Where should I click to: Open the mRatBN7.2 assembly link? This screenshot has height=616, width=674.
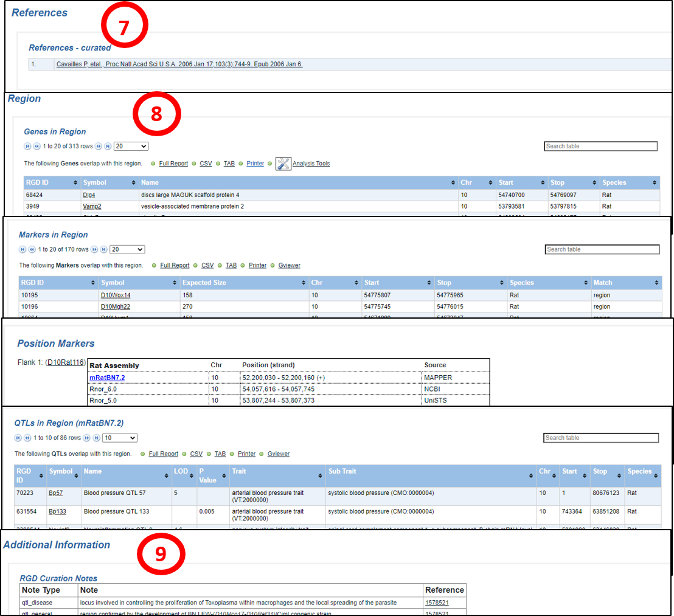(107, 378)
